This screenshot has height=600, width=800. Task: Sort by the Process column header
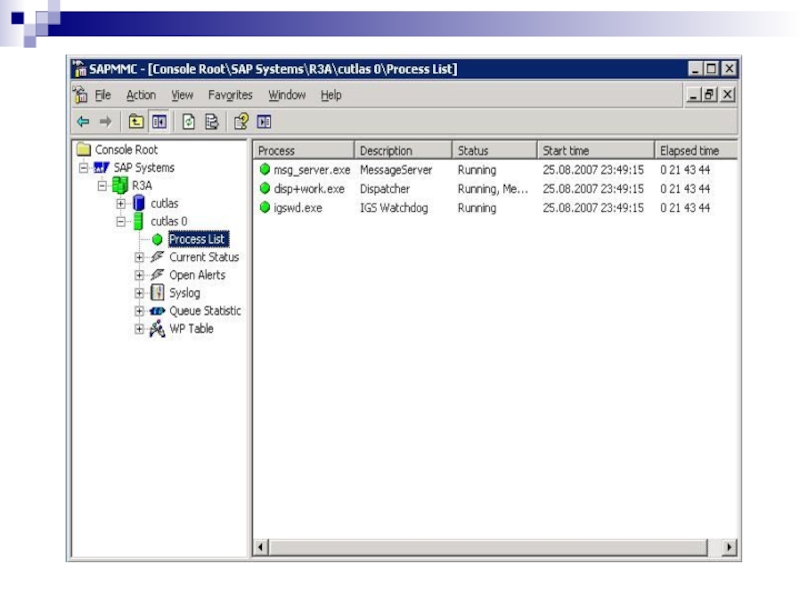[304, 151]
